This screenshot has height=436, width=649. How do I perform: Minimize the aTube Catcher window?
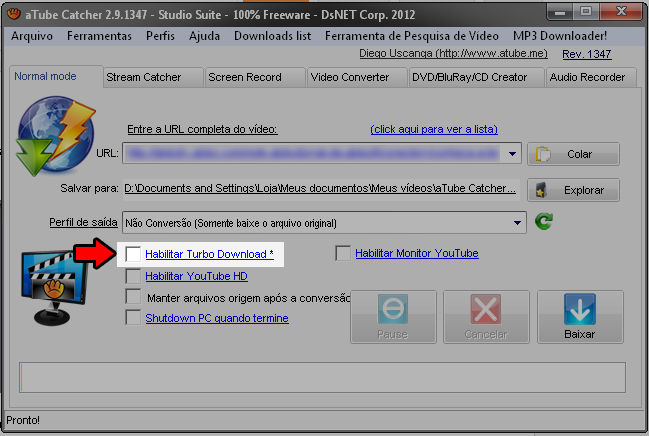click(x=560, y=12)
